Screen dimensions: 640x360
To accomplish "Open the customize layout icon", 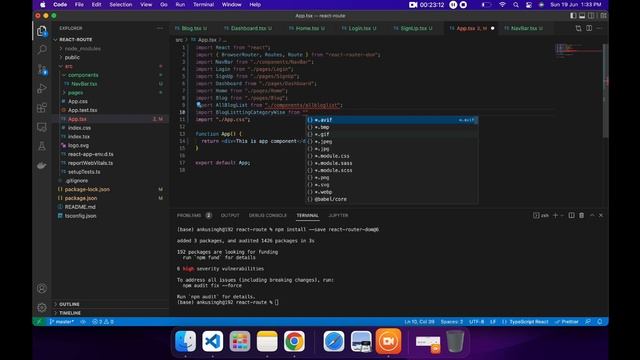I will click(x=603, y=16).
